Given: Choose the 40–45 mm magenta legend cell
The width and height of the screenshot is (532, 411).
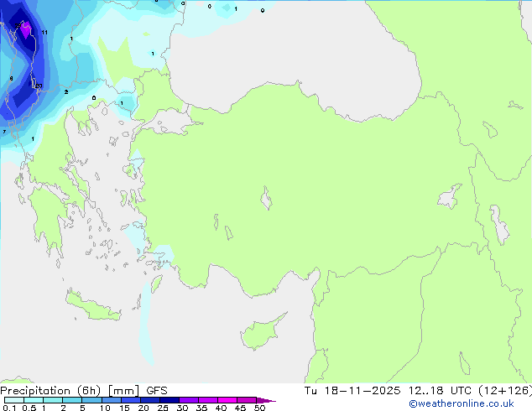Looking at the screenshot, I should [x=227, y=400].
